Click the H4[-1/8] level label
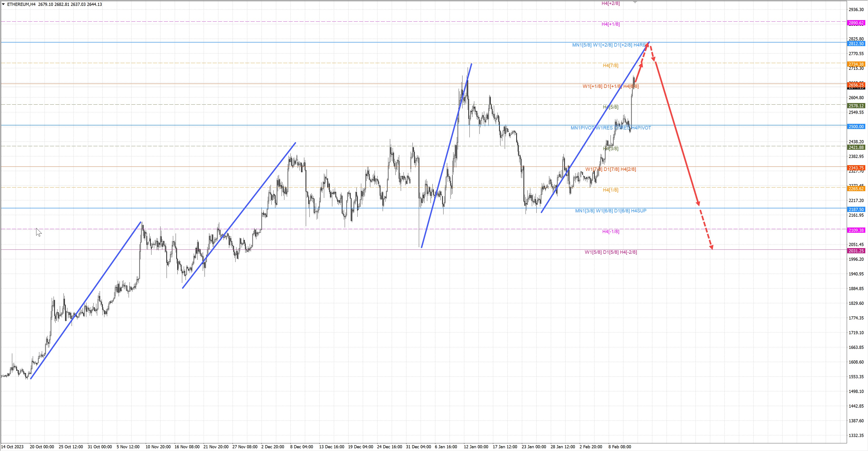868x451 pixels. coord(611,232)
